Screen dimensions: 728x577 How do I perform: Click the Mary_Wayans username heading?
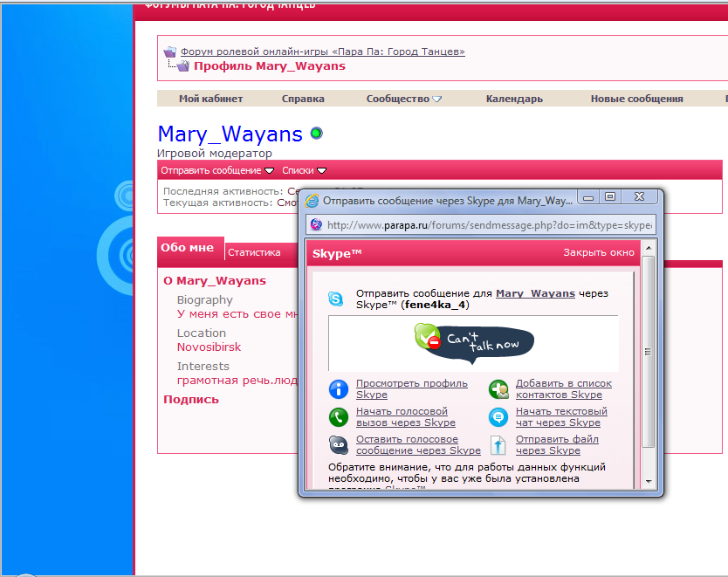coord(230,134)
